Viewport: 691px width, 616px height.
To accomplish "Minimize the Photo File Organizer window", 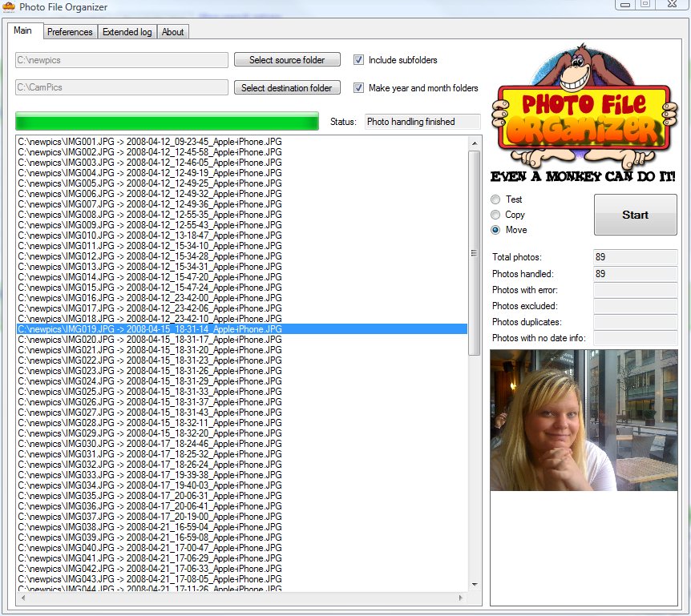I will point(625,5).
